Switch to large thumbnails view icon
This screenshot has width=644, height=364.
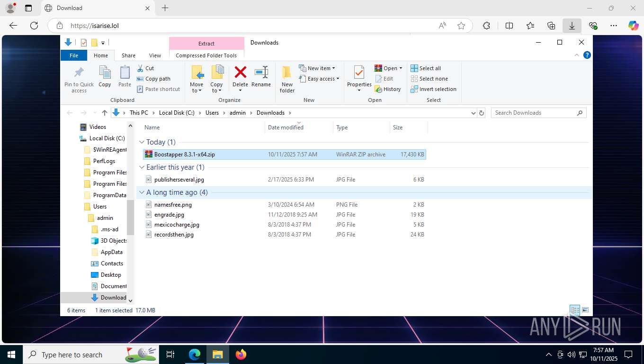pyautogui.click(x=585, y=310)
